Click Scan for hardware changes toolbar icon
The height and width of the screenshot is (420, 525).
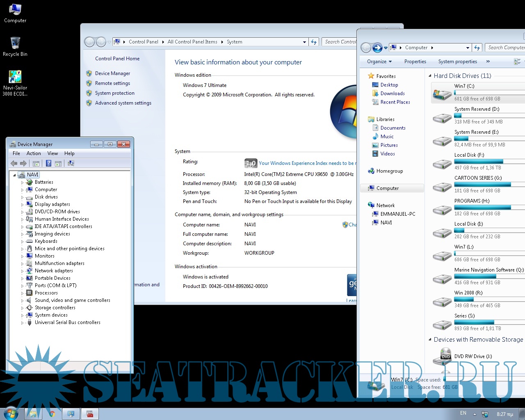point(71,163)
